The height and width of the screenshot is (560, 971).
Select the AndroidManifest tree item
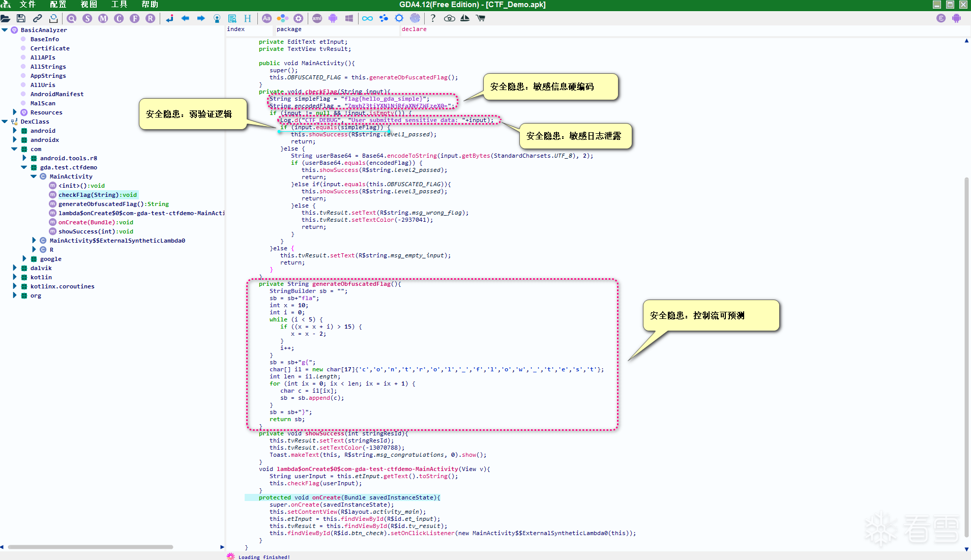tap(57, 94)
